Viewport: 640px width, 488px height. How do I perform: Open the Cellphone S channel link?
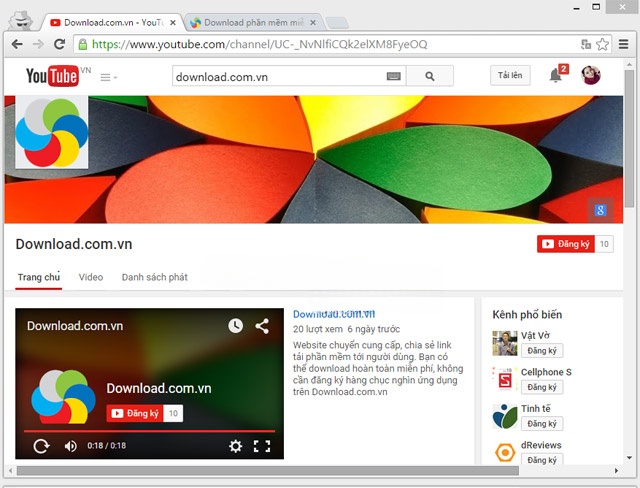pos(546,372)
